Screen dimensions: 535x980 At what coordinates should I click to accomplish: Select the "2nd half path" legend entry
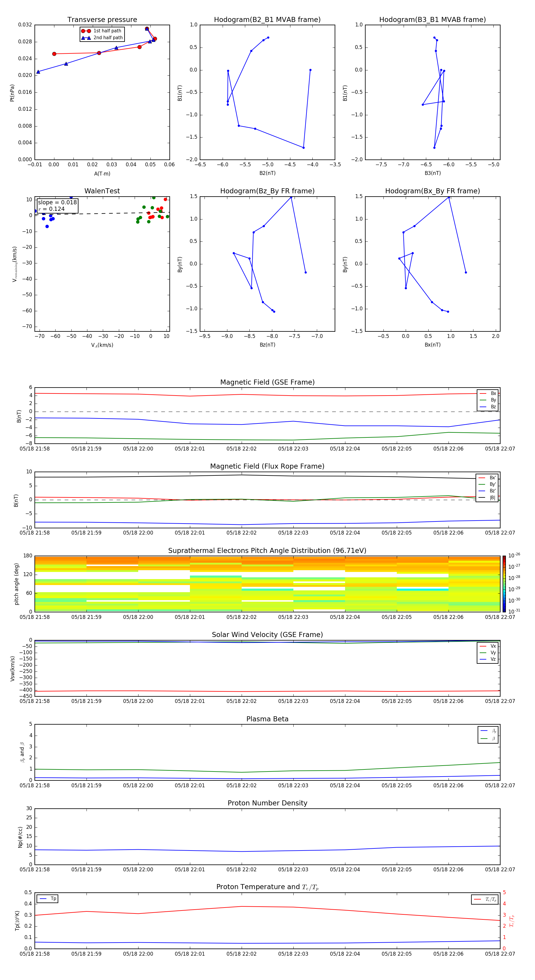102,38
